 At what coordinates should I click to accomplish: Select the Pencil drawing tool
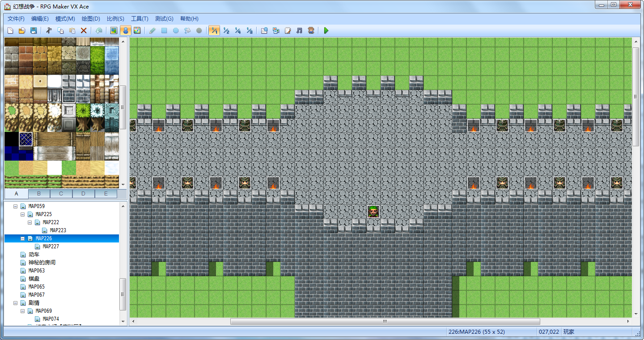click(x=153, y=30)
